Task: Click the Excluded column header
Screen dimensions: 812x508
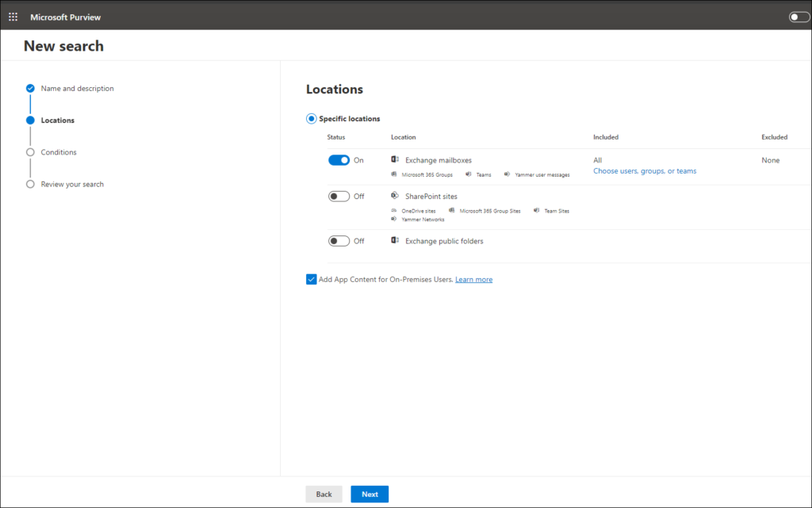Action: point(774,137)
